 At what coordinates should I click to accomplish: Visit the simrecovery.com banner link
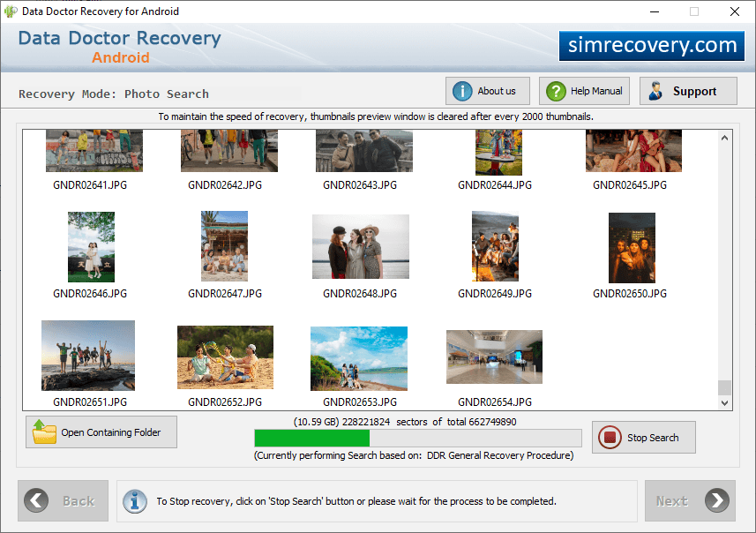click(652, 45)
